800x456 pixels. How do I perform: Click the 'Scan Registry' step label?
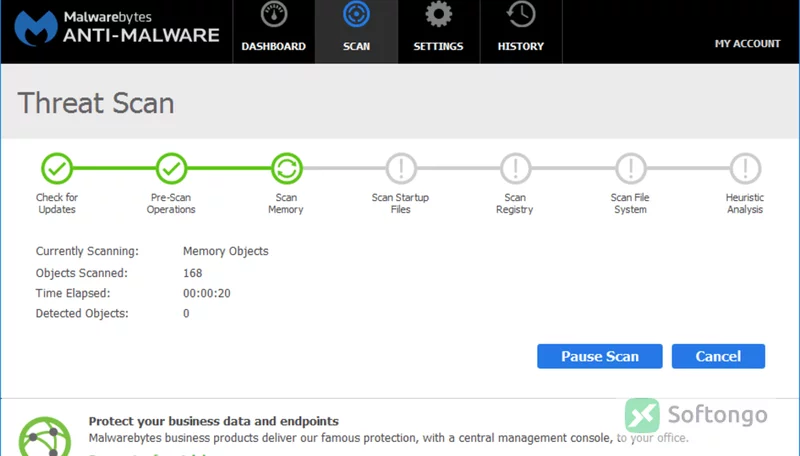coord(515,204)
